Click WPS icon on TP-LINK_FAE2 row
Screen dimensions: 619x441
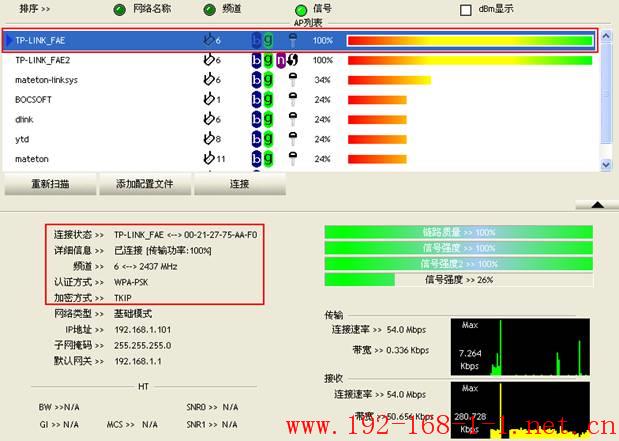(x=293, y=60)
